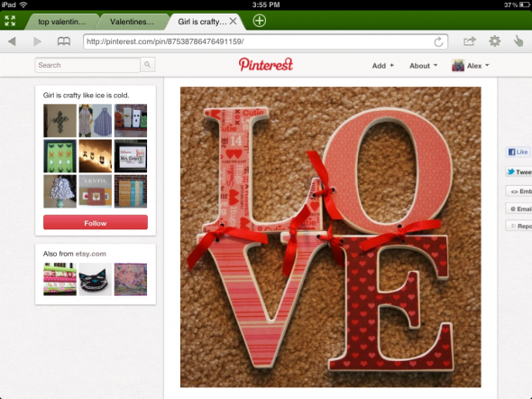Open the bookmarks book icon
Screen dimensions: 532x399
coord(64,42)
